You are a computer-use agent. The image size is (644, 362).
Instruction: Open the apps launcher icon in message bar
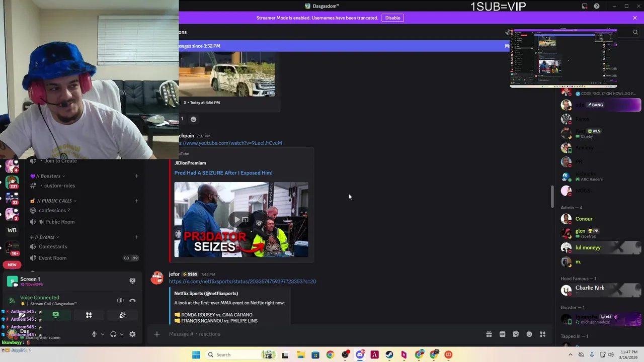click(x=543, y=334)
